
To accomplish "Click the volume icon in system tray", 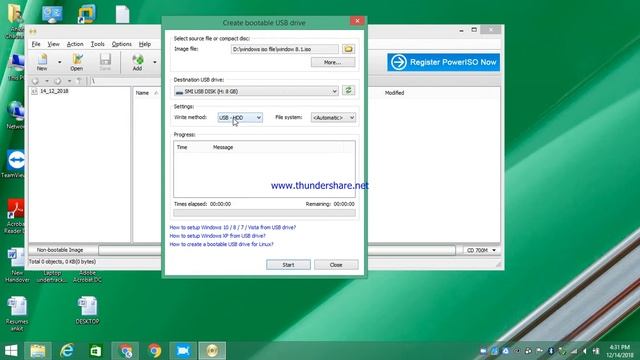I will pyautogui.click(x=585, y=351).
